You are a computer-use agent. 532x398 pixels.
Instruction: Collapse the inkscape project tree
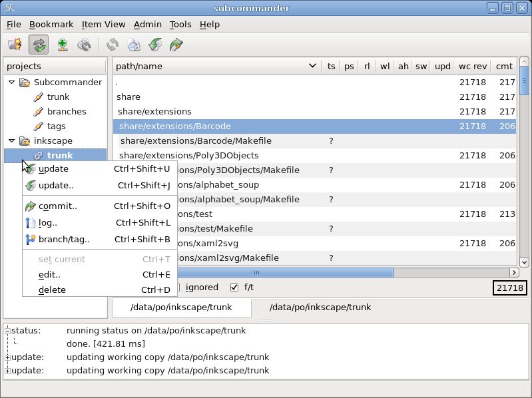coord(12,140)
